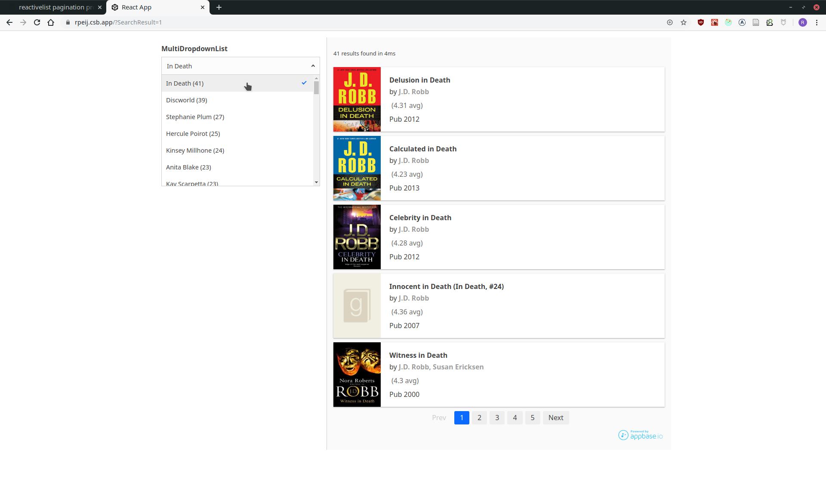826x504 pixels.
Task: Close the React App tab
Action: click(x=203, y=7)
